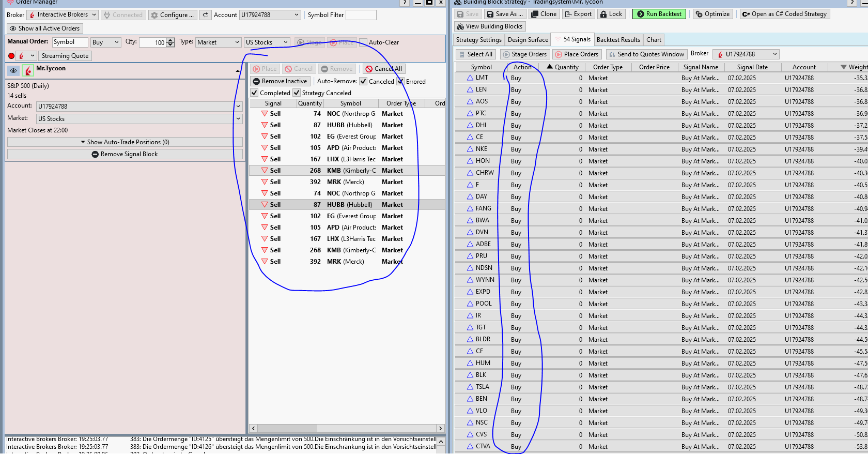Open the top Account U17924788 dropdown

(x=270, y=15)
